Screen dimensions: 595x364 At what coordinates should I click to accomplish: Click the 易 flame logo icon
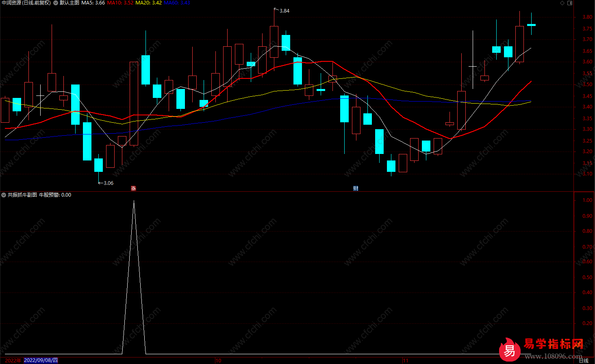(x=509, y=350)
